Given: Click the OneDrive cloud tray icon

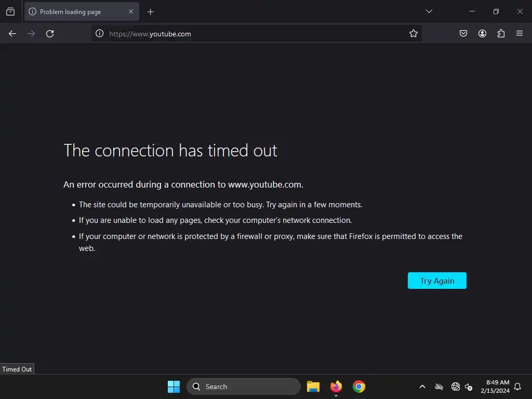Looking at the screenshot, I should (x=439, y=387).
